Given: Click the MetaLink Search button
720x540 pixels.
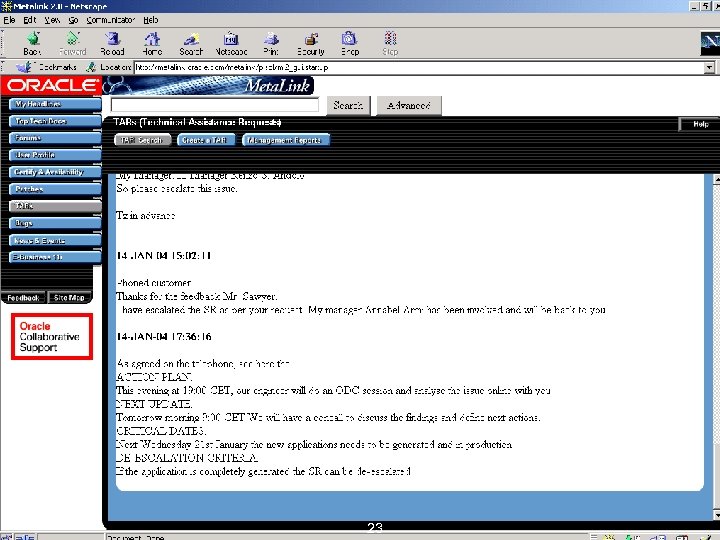Looking at the screenshot, I should pyautogui.click(x=348, y=106).
